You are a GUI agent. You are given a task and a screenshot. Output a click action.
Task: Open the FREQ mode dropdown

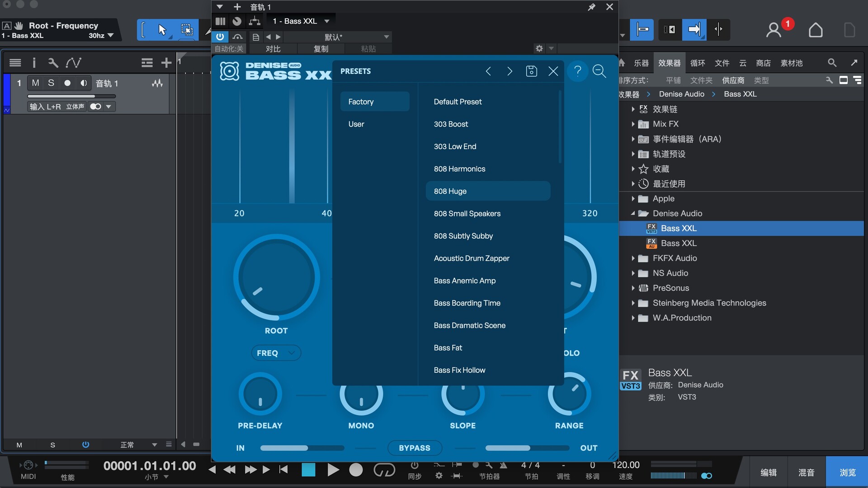pos(276,353)
